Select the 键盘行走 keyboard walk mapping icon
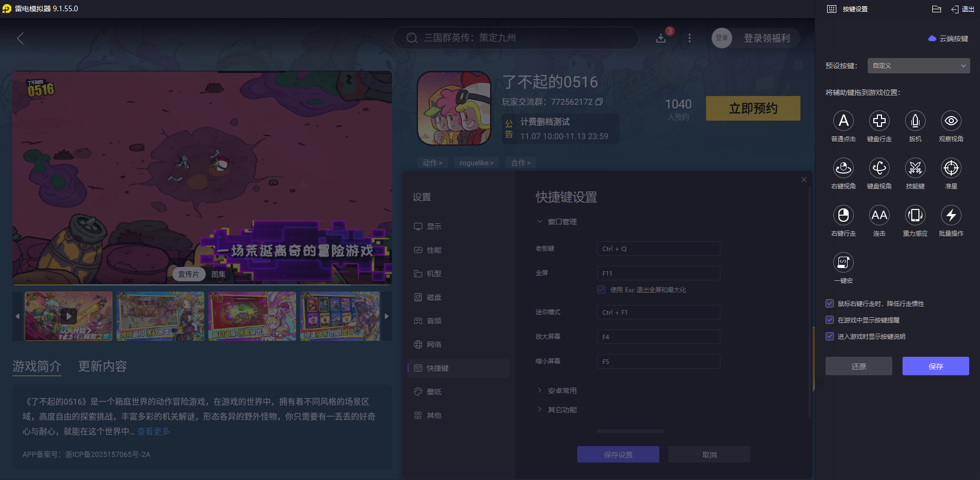The height and width of the screenshot is (480, 980). 879,121
